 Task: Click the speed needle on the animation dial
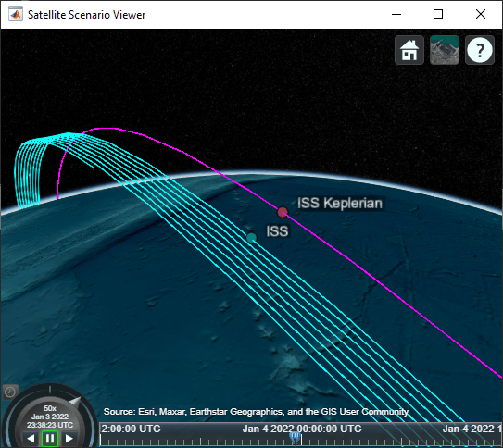pos(76,402)
